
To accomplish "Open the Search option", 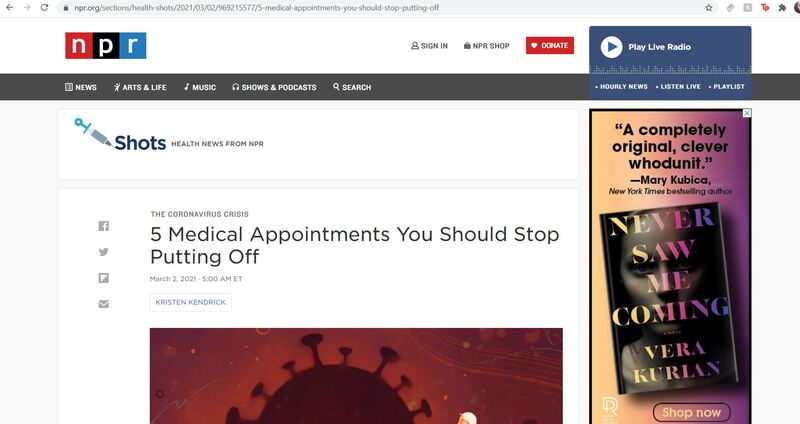I will click(352, 87).
